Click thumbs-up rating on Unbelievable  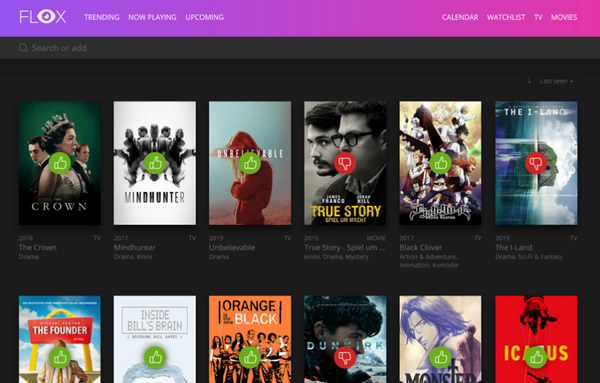[x=250, y=163]
